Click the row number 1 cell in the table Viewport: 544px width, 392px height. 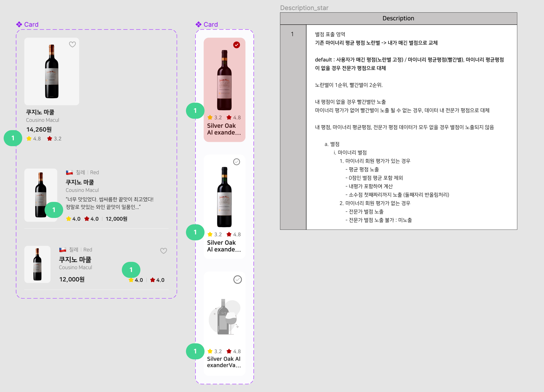pyautogui.click(x=293, y=127)
